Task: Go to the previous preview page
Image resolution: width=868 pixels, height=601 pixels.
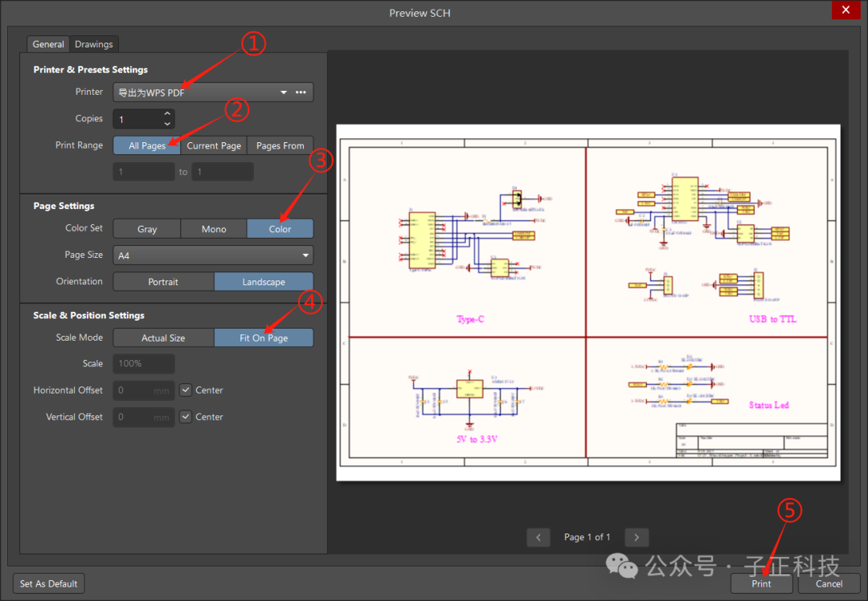Action: [x=538, y=537]
